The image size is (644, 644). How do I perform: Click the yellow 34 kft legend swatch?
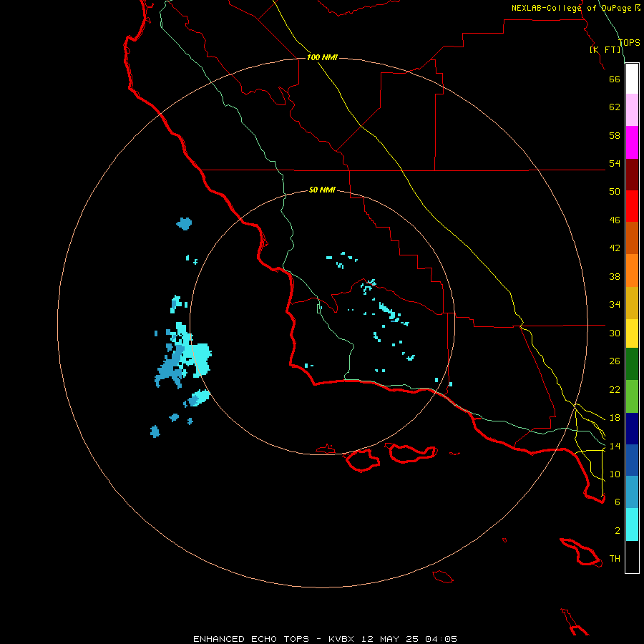632,333
